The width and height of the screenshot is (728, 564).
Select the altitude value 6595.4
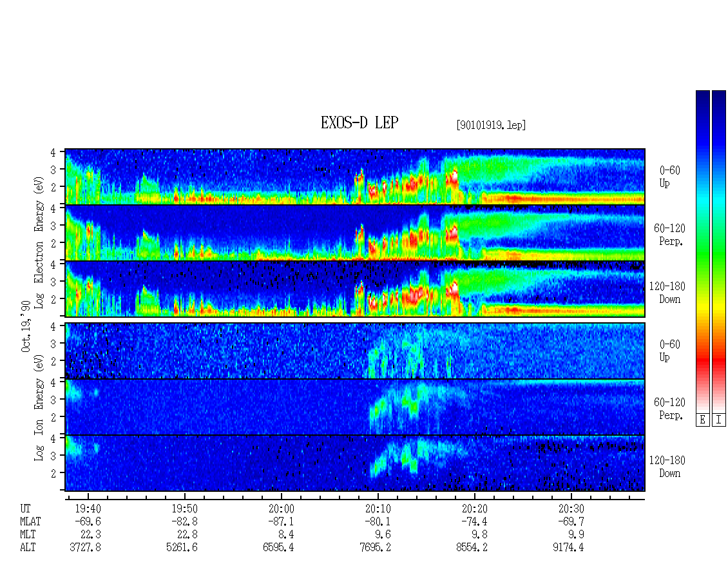pos(278,548)
